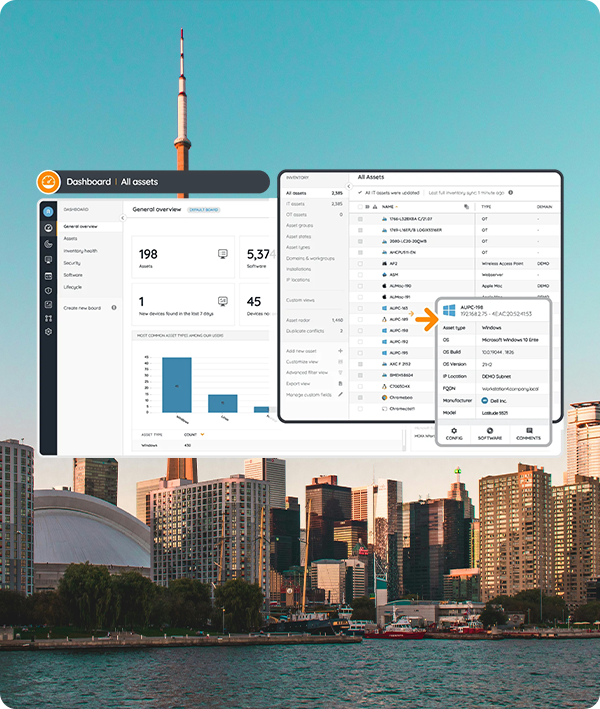Viewport: 600px width, 709px height.
Task: Open Asset groups in Inventory menu
Action: (x=299, y=226)
